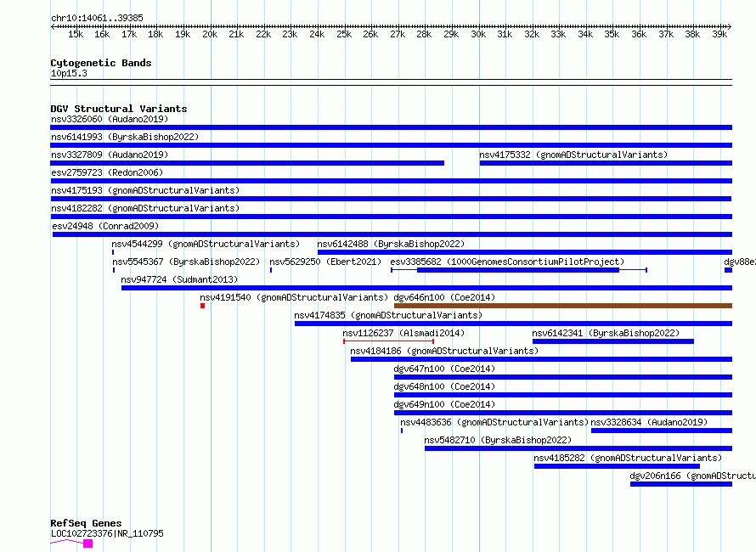Click esv3385682 1000 Genomes Pilot label
This screenshot has width=756, height=552.
(x=507, y=262)
